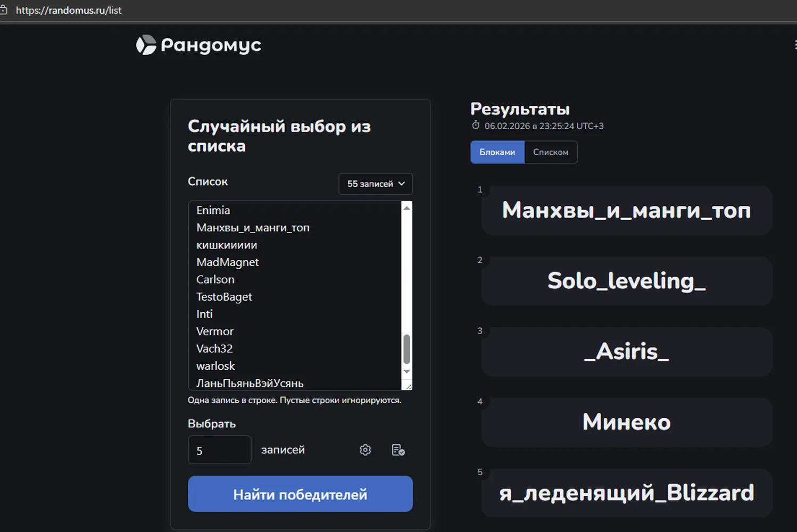Click result block я_леденящий_Blizzard
This screenshot has width=797, height=532.
click(x=627, y=493)
